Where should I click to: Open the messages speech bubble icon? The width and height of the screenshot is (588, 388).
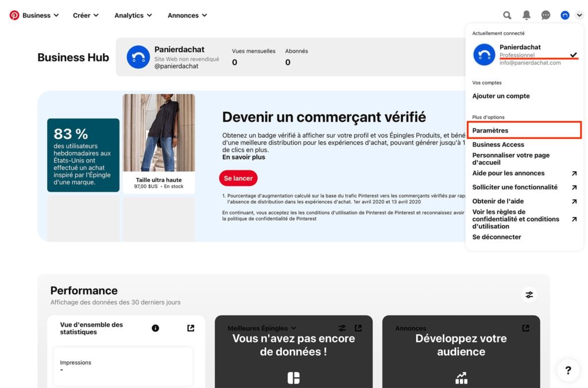546,15
